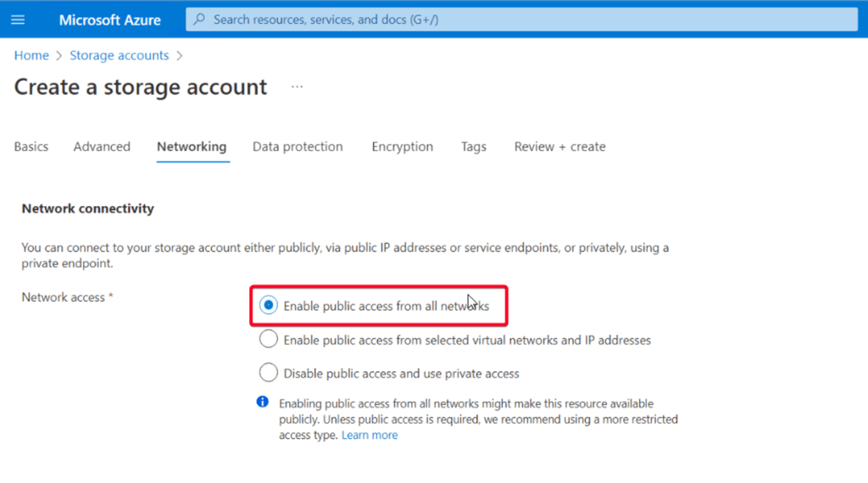The width and height of the screenshot is (868, 483).
Task: Click the search resources input field
Action: point(521,19)
